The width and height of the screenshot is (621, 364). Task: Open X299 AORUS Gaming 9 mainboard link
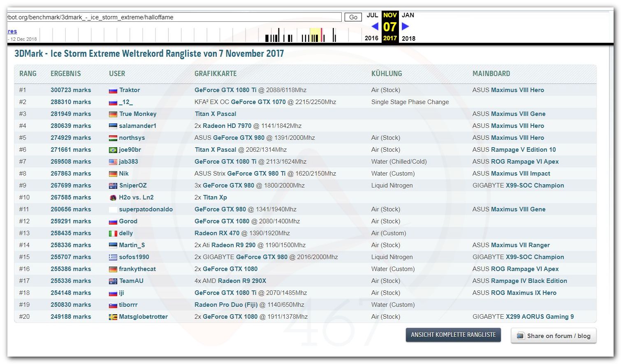coord(540,317)
